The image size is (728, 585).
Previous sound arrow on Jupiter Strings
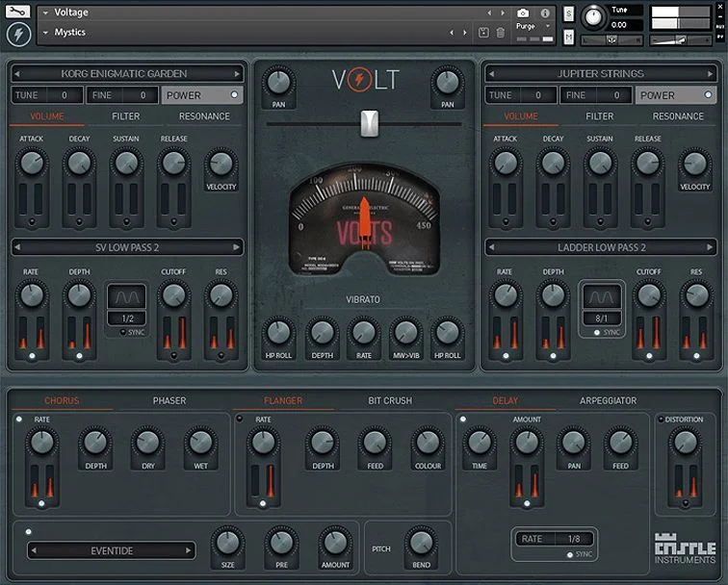pyautogui.click(x=491, y=74)
